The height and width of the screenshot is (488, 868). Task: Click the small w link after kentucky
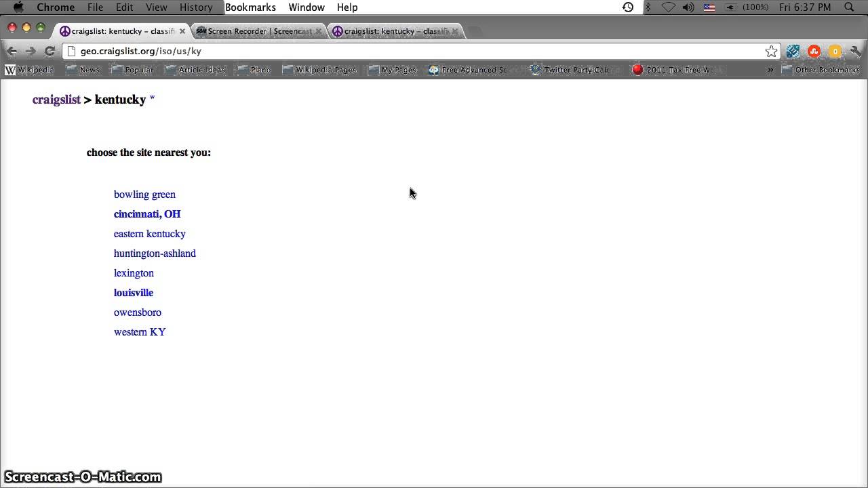[152, 98]
